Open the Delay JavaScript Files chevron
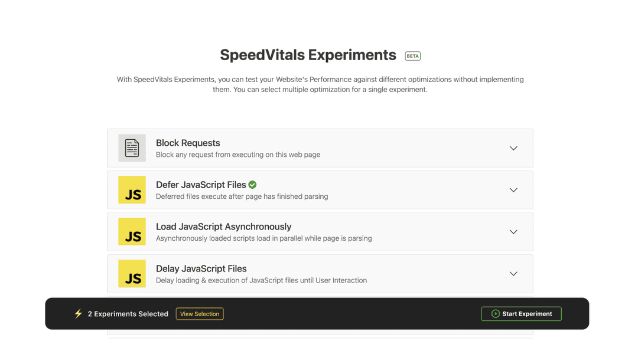 [x=513, y=274]
